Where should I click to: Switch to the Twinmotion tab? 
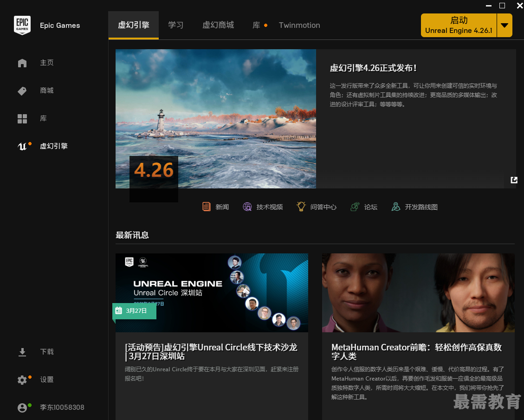coord(299,26)
